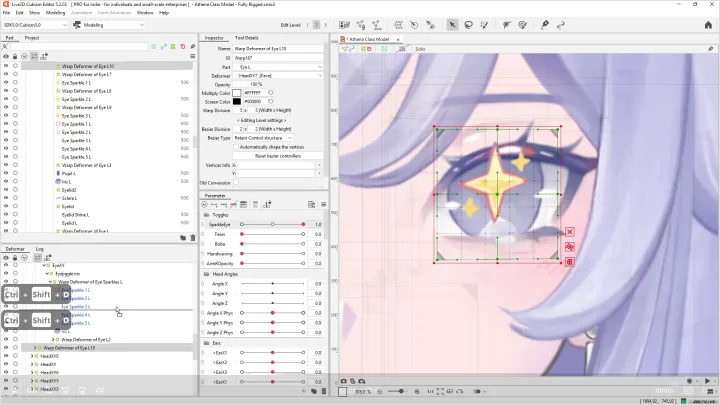The width and height of the screenshot is (720, 405).
Task: Click the parameter keyform delete icon with a red slash
Action: [x=233, y=204]
